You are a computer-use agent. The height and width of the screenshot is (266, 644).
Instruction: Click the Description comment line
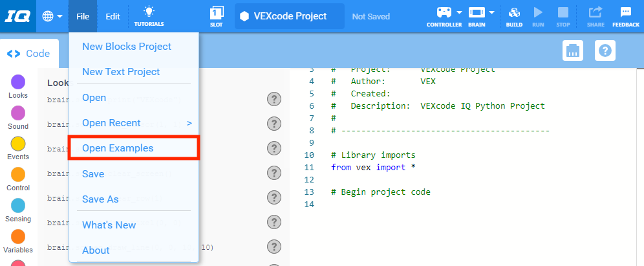(438, 105)
